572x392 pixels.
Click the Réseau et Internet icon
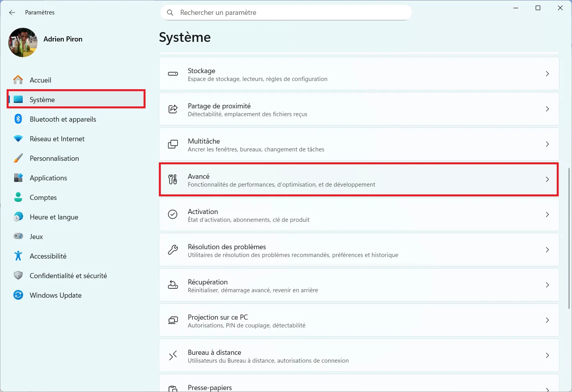18,138
